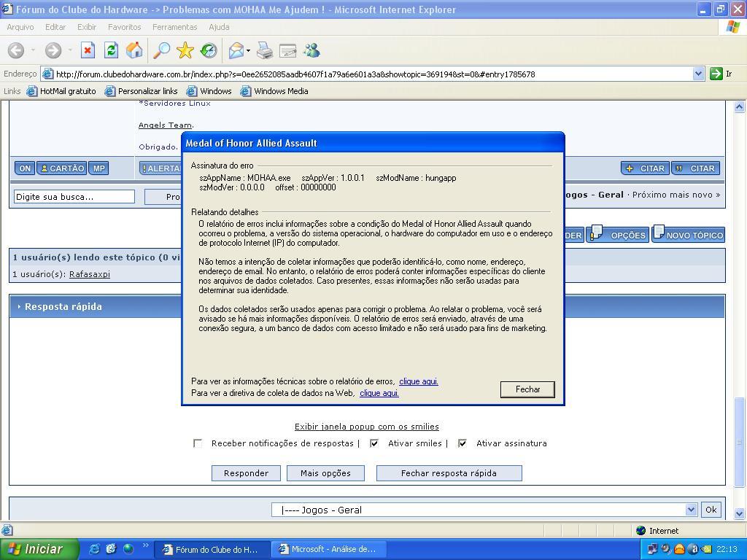The image size is (747, 560).
Task: Open the Mail envelope icon
Action: (x=236, y=50)
